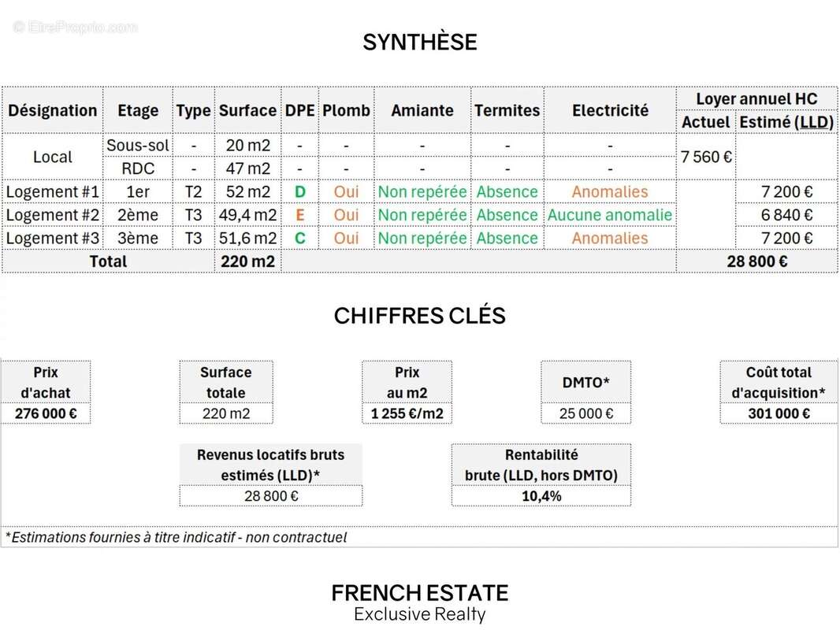The width and height of the screenshot is (840, 630).
Task: Select the 6 840 € estimated rent cell
Action: pyautogui.click(x=786, y=215)
